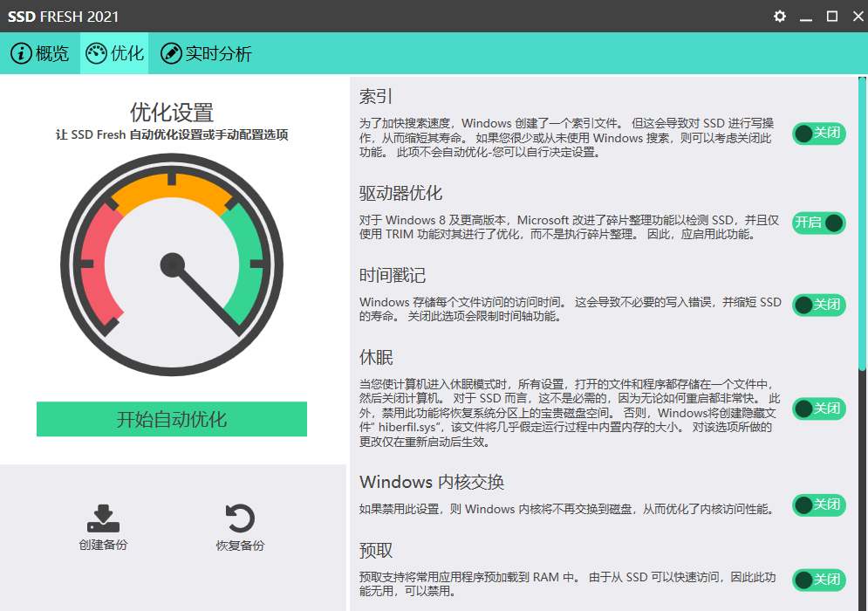Click the info icon beside 概览

point(21,54)
